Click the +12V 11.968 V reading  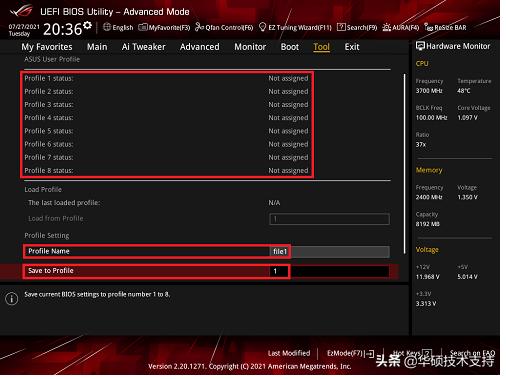pos(428,277)
